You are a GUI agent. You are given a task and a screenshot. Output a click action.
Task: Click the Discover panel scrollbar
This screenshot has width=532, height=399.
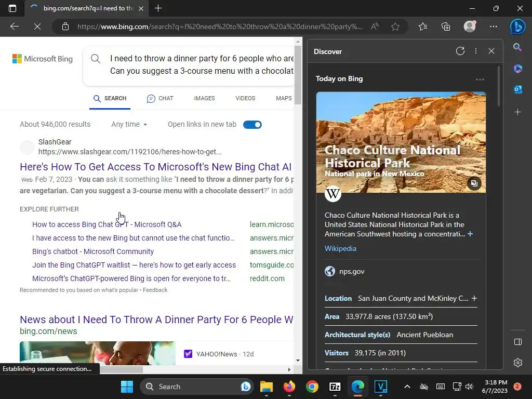(499, 86)
